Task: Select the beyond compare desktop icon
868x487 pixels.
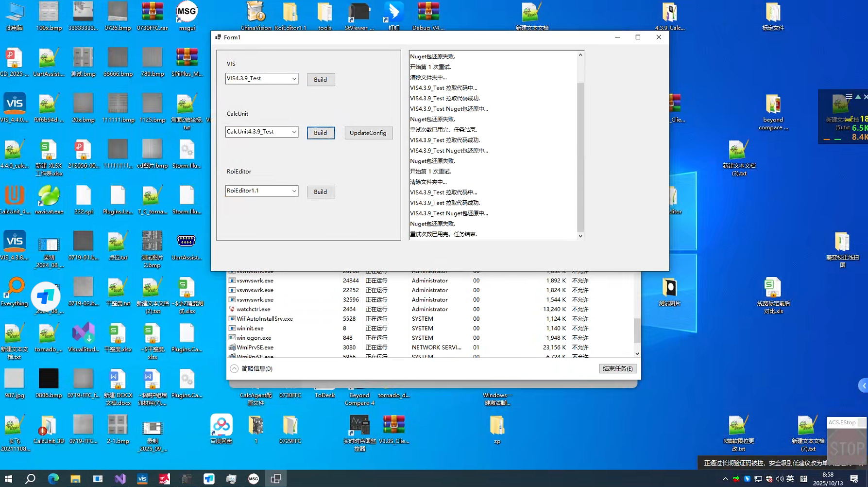Action: [773, 112]
